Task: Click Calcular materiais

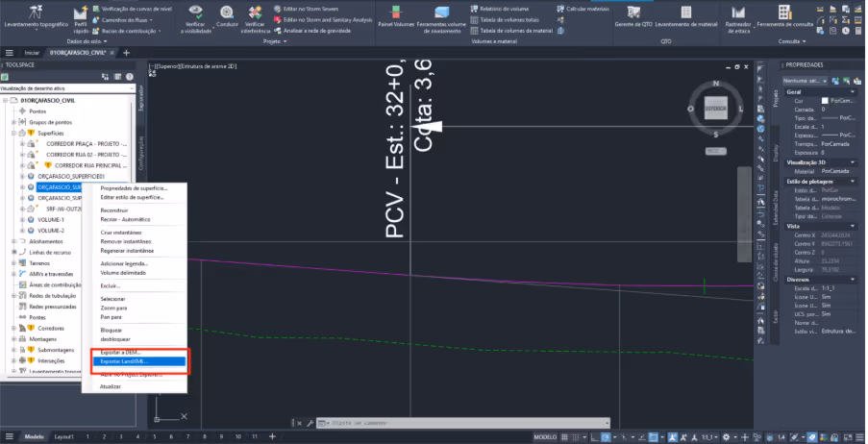Action: pyautogui.click(x=583, y=9)
